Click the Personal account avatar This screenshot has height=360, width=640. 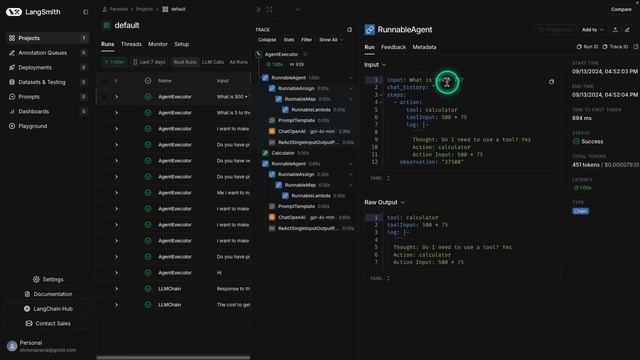tap(12, 346)
